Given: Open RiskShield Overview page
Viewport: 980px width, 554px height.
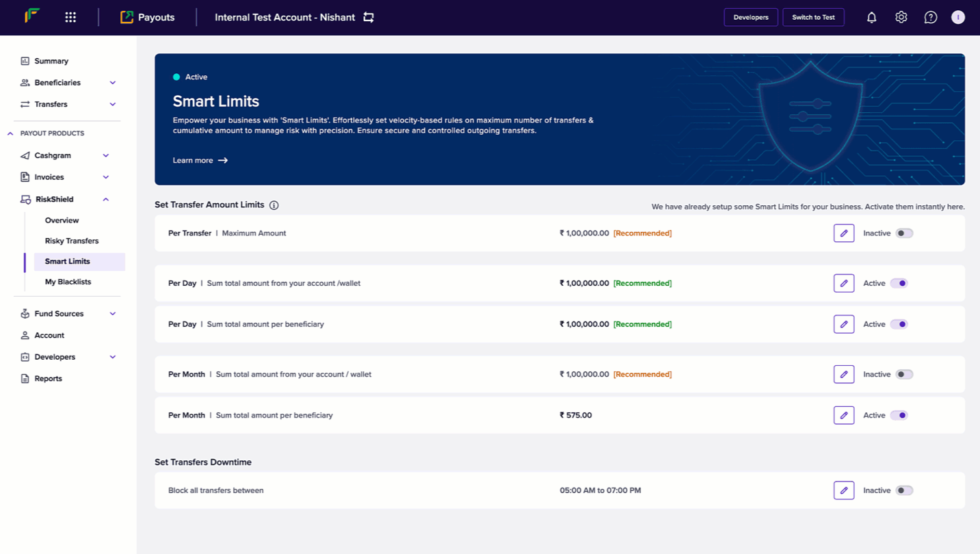Looking at the screenshot, I should click(x=62, y=220).
